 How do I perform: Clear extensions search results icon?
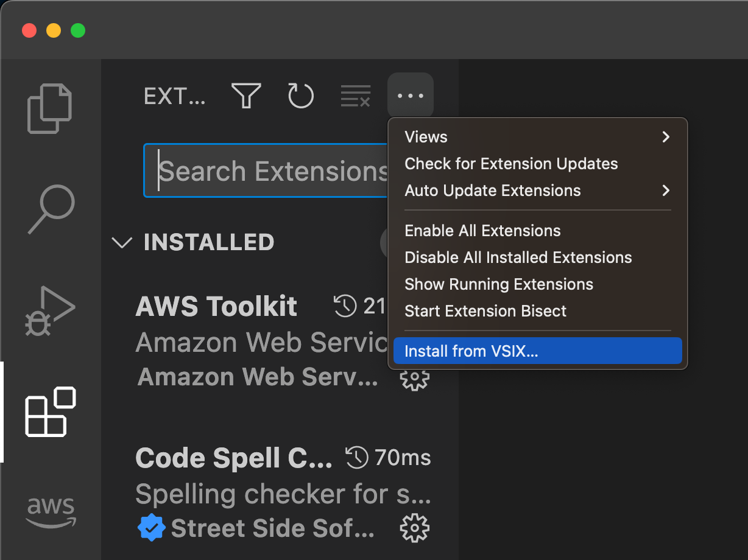pyautogui.click(x=356, y=96)
